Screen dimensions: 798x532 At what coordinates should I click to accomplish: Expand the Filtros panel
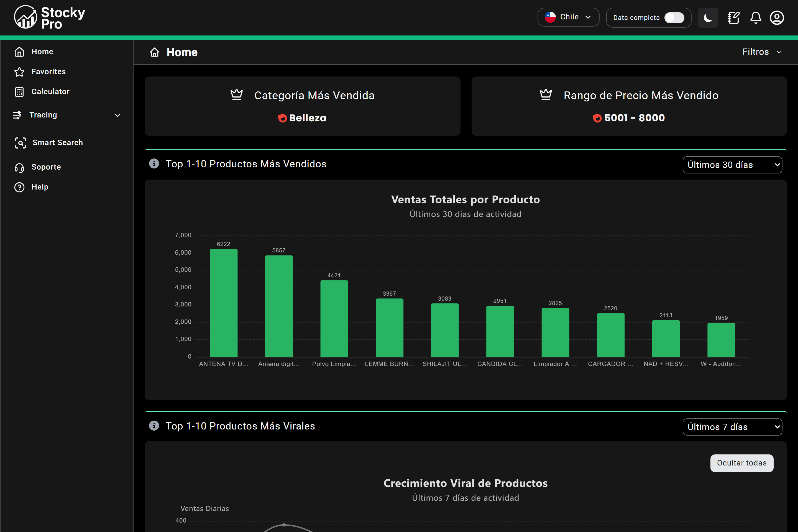coord(762,52)
